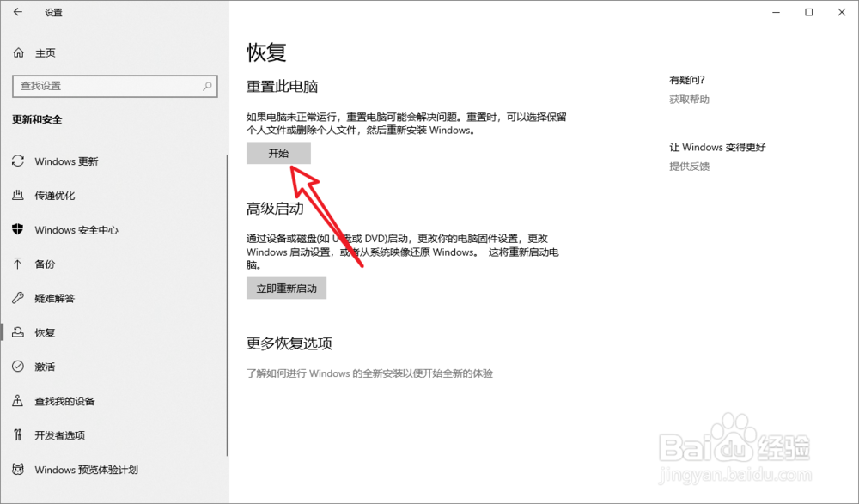Click the 有疑问? heading

tap(687, 80)
